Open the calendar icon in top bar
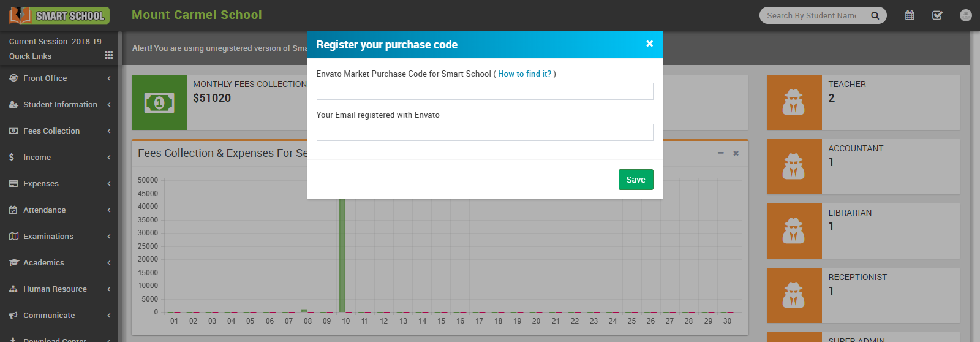This screenshot has height=342, width=980. (x=910, y=15)
